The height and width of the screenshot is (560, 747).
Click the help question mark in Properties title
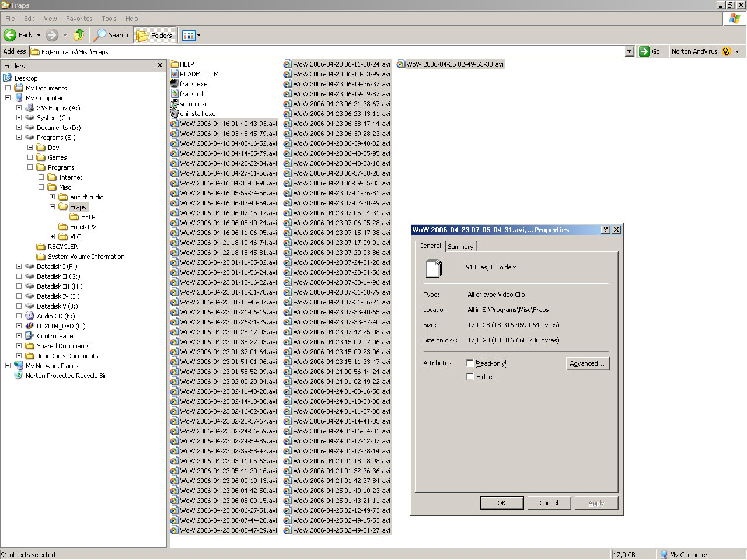tap(606, 230)
